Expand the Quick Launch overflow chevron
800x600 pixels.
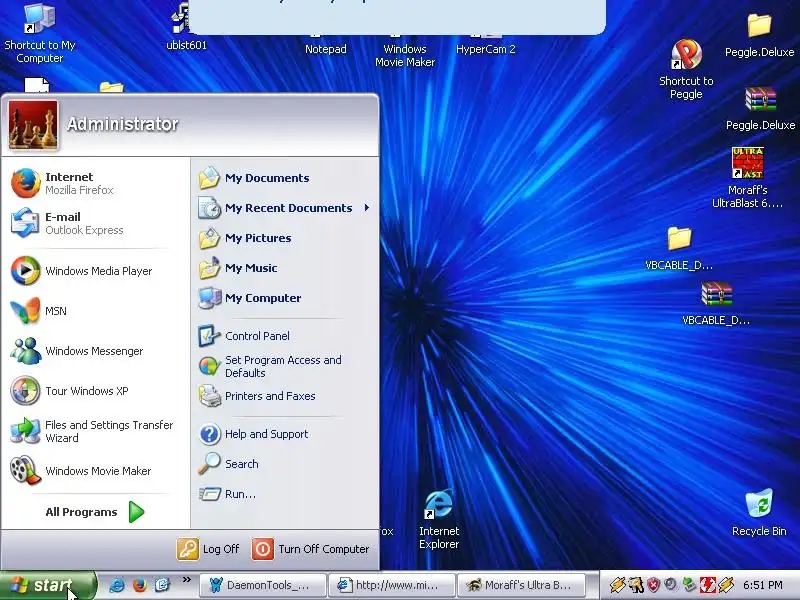187,580
